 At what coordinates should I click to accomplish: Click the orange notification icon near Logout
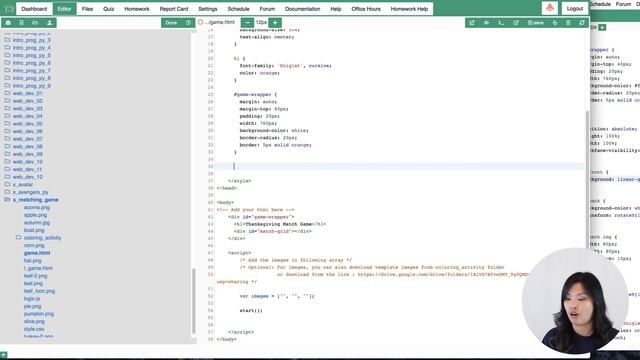coord(550,8)
